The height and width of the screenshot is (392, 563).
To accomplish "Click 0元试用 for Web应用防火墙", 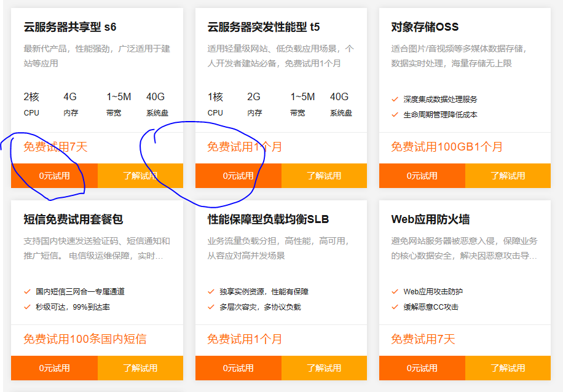I will click(x=422, y=368).
